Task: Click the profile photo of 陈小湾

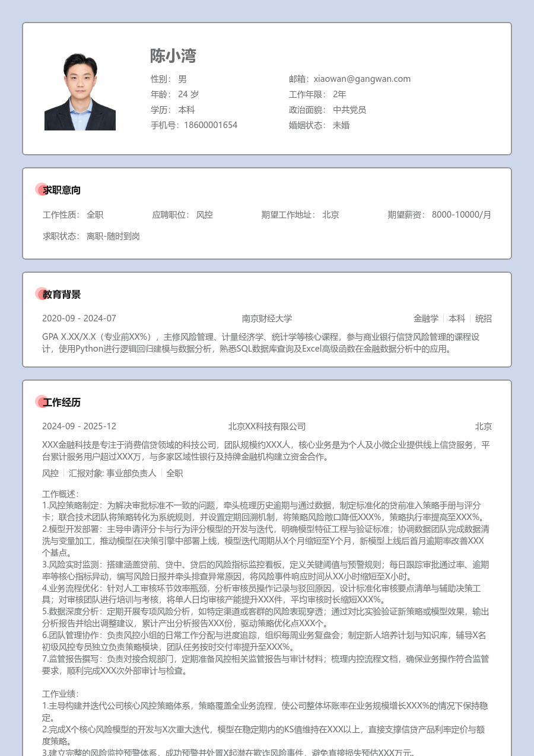Action: [x=80, y=91]
